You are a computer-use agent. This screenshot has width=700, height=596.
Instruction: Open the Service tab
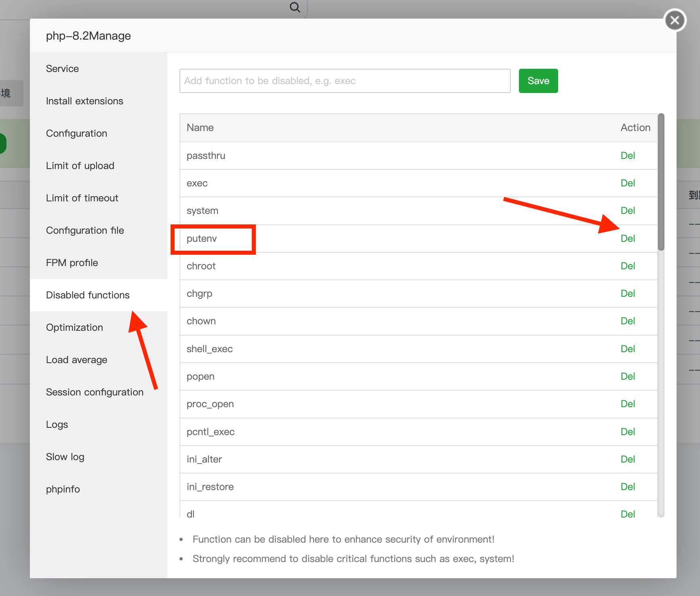coord(62,69)
